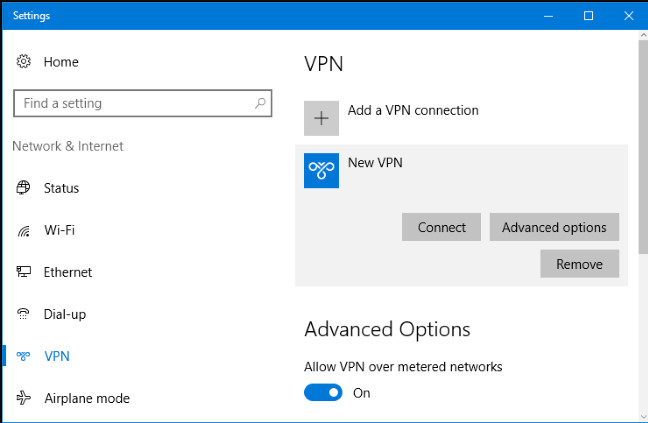Click the New VPN connection icon
Screen dimensions: 648x423
321,170
